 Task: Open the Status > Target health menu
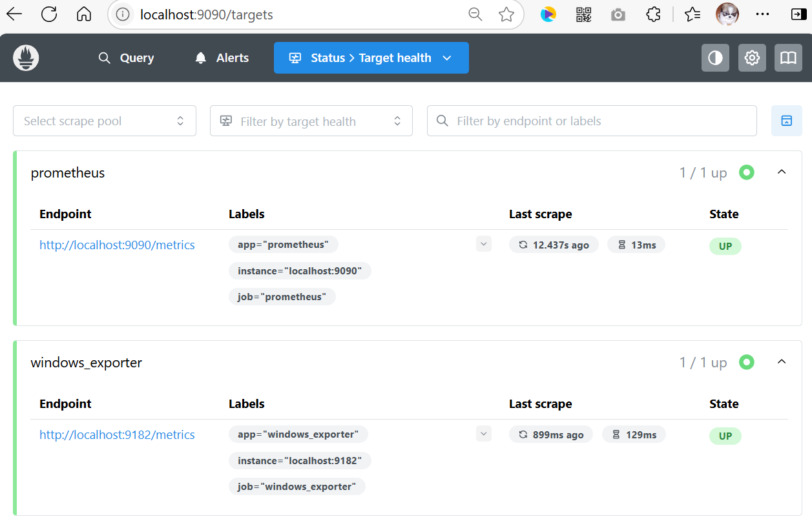(x=371, y=58)
